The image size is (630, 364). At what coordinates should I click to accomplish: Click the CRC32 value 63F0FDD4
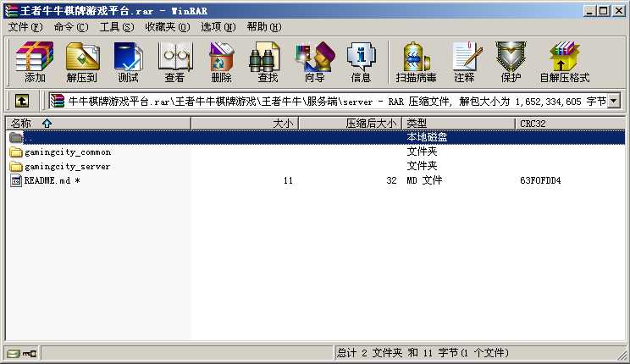point(540,180)
